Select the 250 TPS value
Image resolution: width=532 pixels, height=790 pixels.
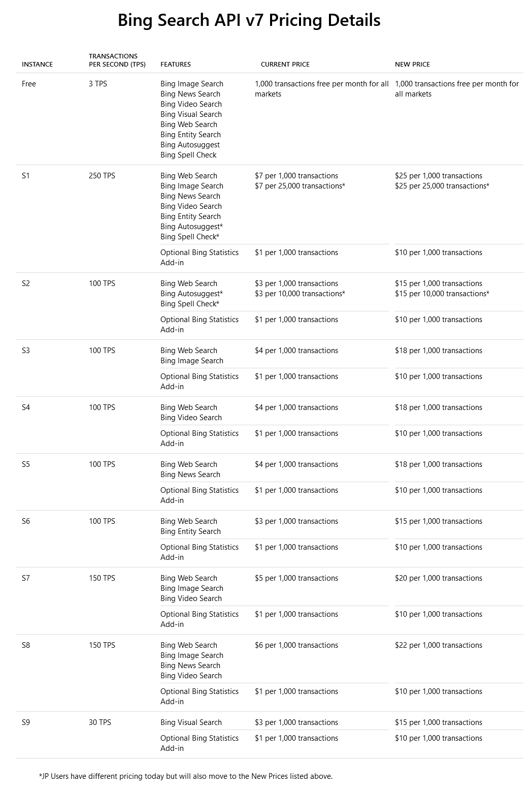pos(102,176)
